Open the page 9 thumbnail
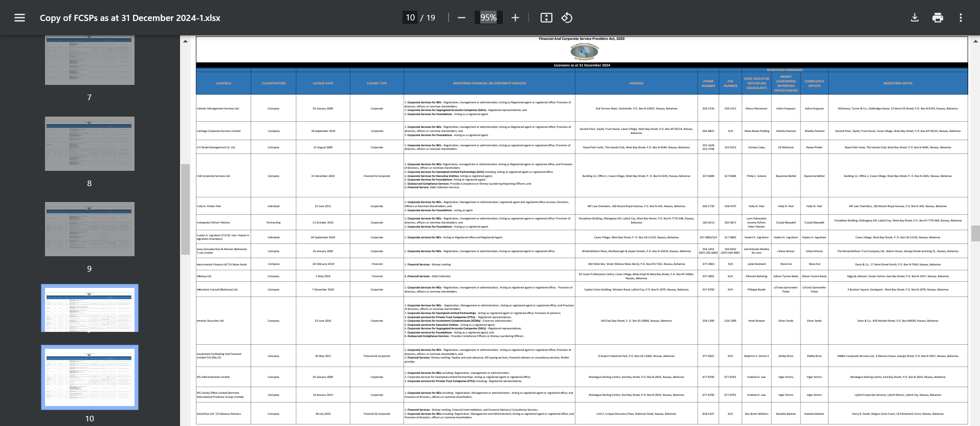The image size is (980, 426). pyautogui.click(x=90, y=229)
